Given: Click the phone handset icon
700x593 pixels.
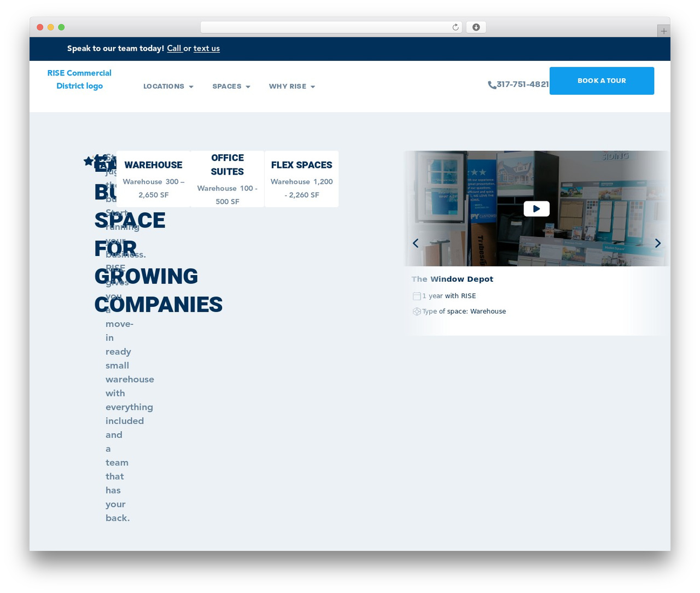Looking at the screenshot, I should pos(492,85).
